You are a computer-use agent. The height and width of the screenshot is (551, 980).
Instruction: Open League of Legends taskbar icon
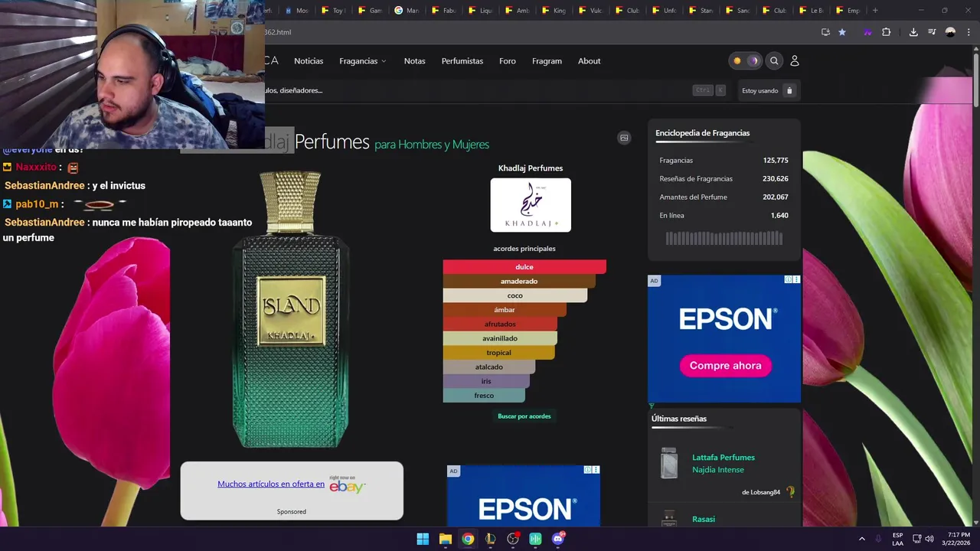(x=490, y=539)
